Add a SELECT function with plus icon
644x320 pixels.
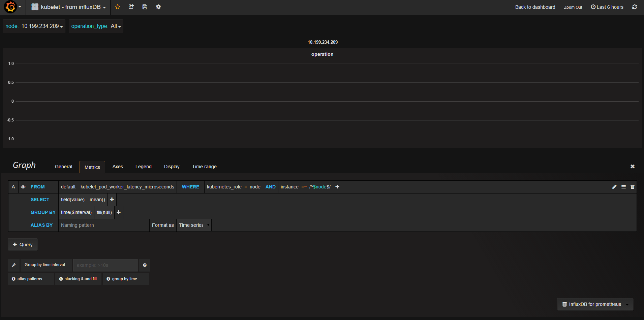click(x=112, y=200)
